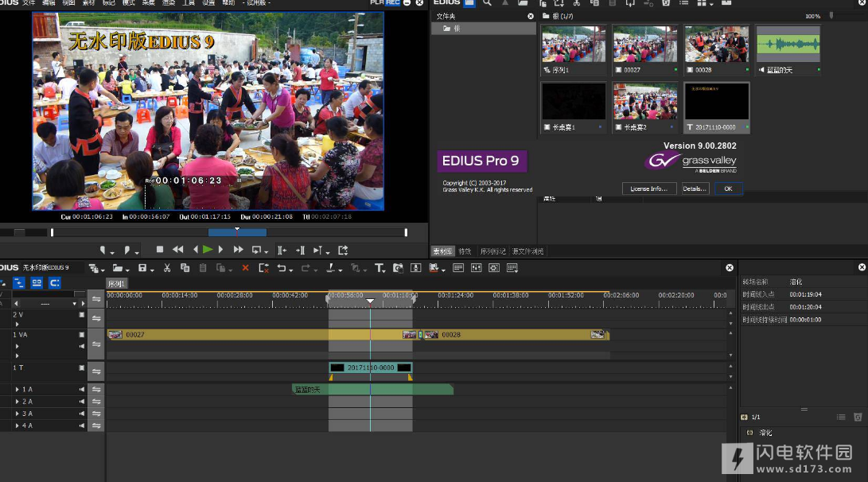Switch to the 序列标记 tab
The height and width of the screenshot is (482, 868).
point(492,251)
